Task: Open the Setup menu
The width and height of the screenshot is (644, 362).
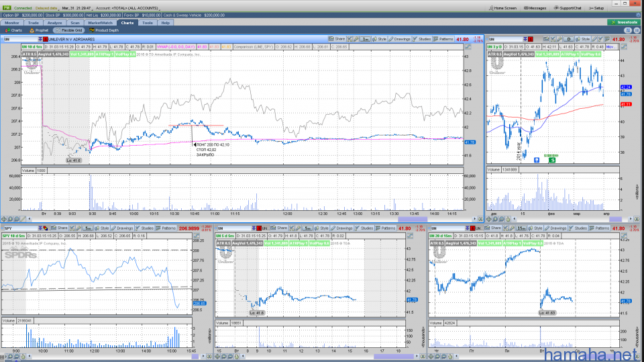Action: (x=596, y=8)
